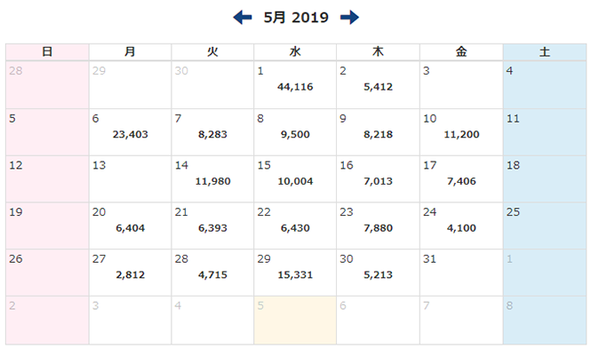Click May 15 with value 10,004
599x364 pixels.
(x=295, y=179)
